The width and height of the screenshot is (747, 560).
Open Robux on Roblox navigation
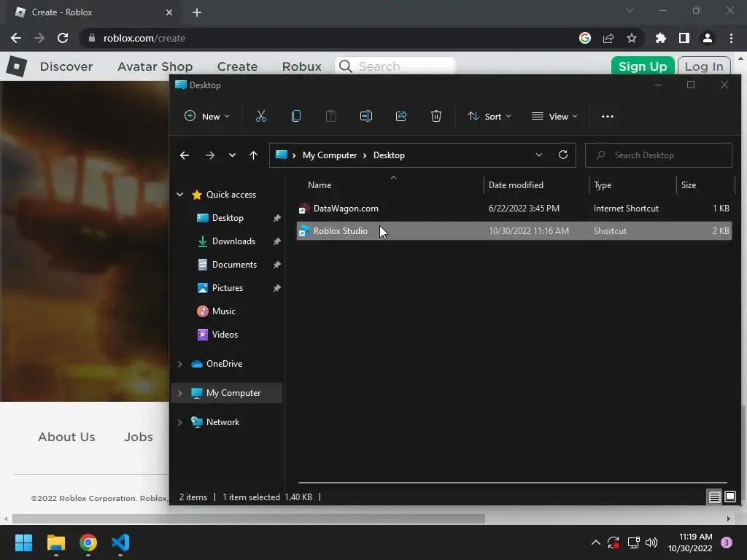coord(301,66)
